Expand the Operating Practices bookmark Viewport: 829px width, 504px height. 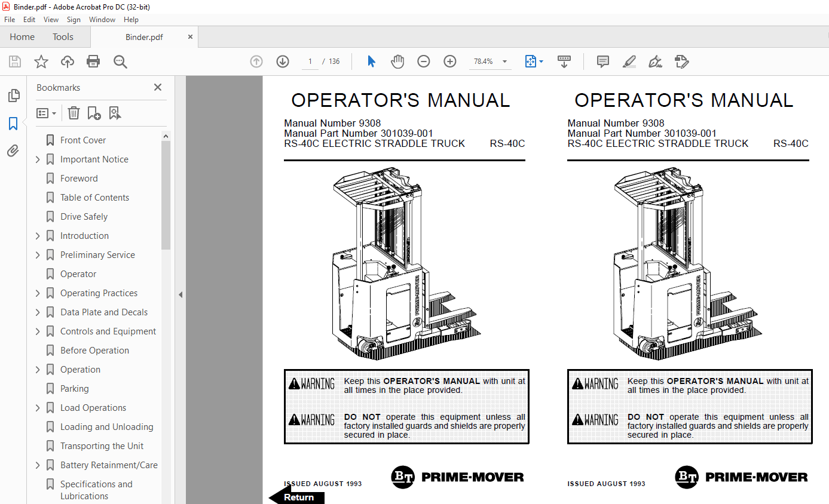tap(38, 293)
